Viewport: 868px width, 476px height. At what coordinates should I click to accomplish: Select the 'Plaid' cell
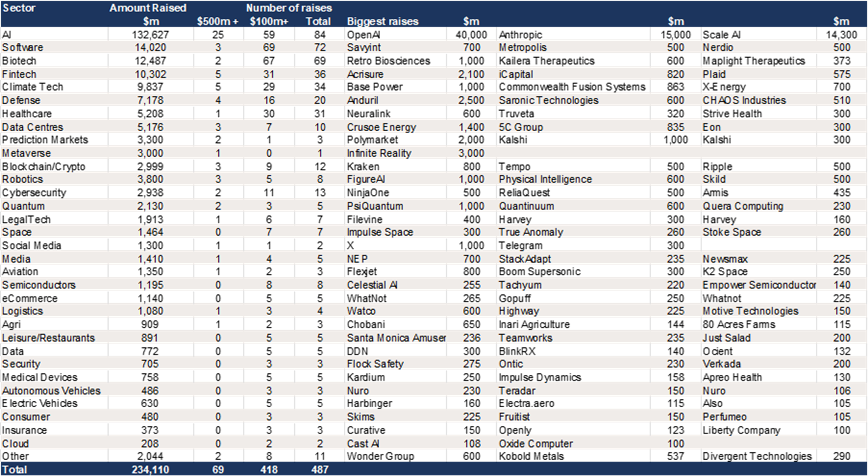[x=714, y=74]
